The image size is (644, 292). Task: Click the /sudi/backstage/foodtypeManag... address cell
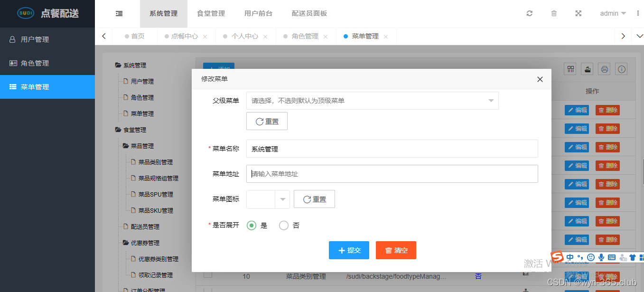tap(396, 276)
